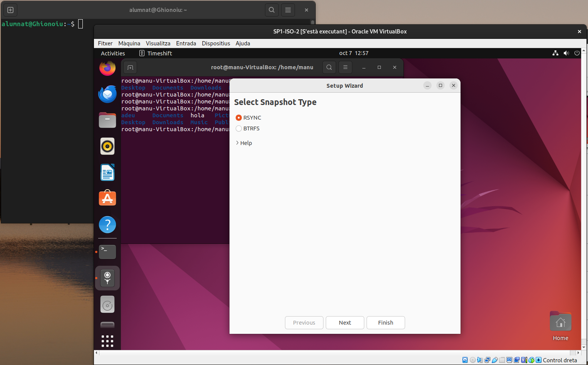The width and height of the screenshot is (588, 365).
Task: Open the Help question mark icon
Action: pyautogui.click(x=107, y=225)
